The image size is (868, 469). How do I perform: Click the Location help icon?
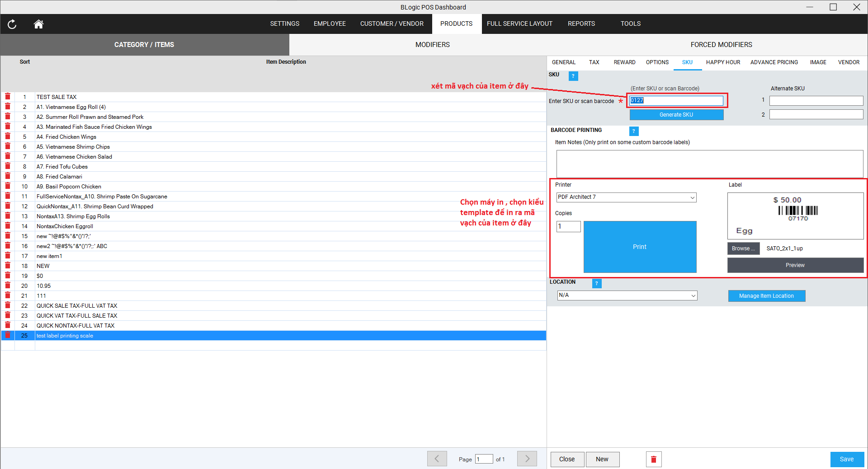pyautogui.click(x=596, y=283)
